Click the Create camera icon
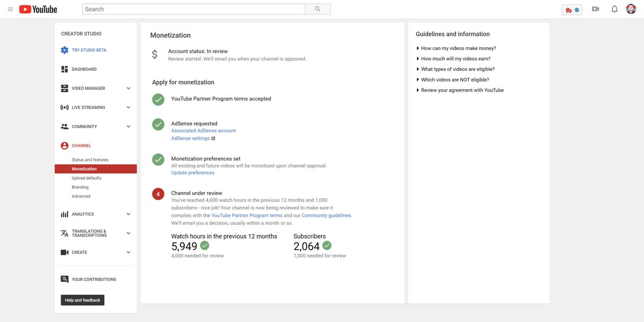Screen dimensions: 644x322 point(64,252)
